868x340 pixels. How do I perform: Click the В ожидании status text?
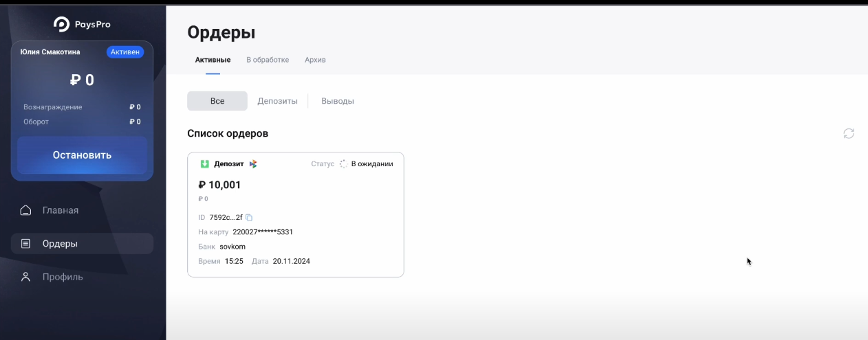(372, 164)
